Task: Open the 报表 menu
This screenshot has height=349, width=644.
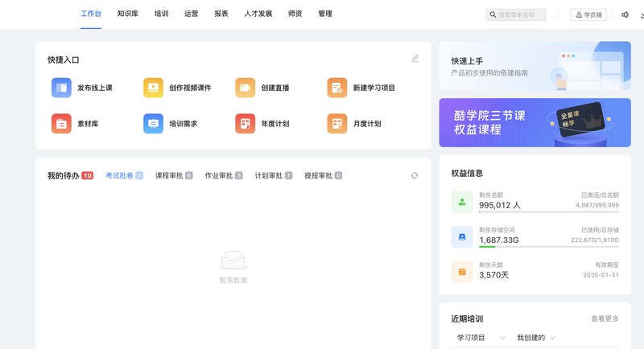Action: 221,14
